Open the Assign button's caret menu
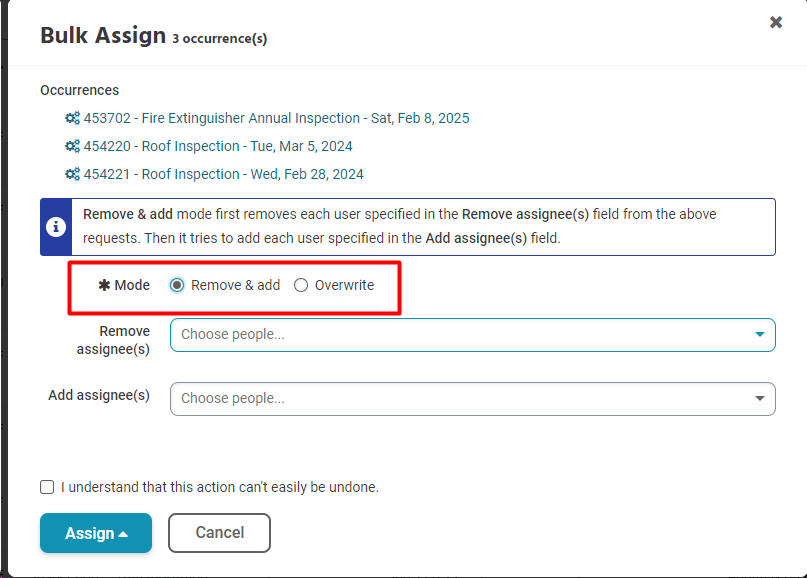Screen dimensions: 807x578 (123, 534)
